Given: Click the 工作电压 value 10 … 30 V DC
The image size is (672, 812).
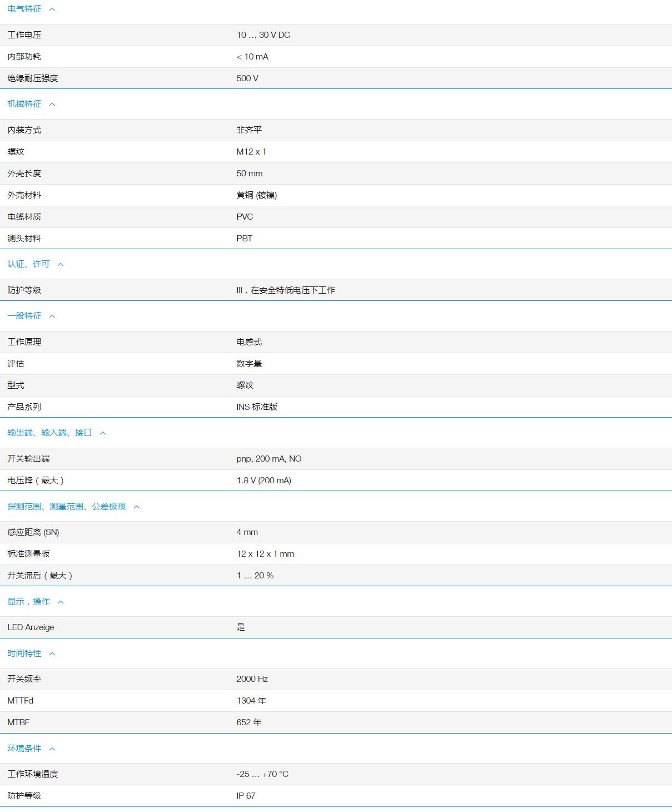Looking at the screenshot, I should [263, 35].
